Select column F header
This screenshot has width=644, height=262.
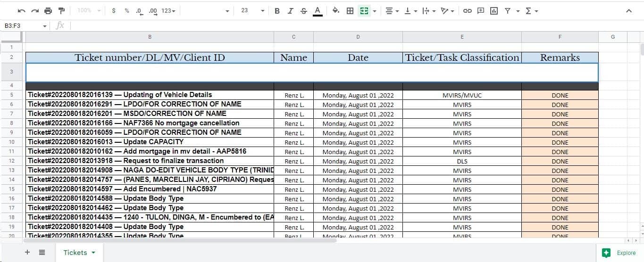click(x=560, y=37)
